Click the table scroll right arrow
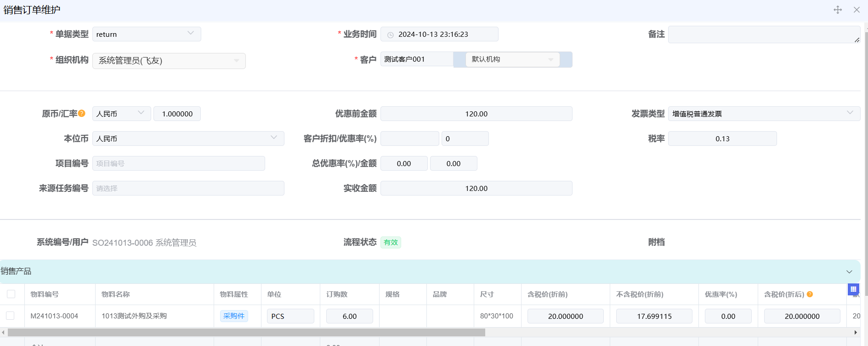 [x=856, y=332]
